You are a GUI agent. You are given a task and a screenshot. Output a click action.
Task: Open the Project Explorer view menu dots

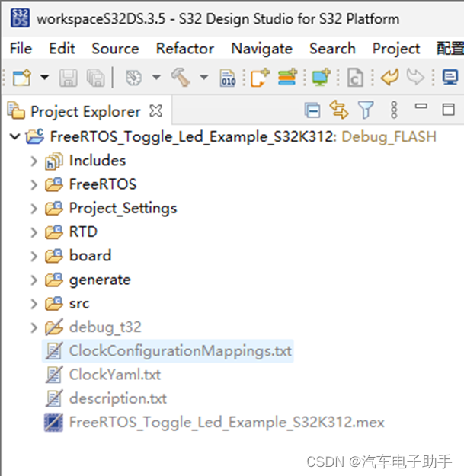(394, 110)
